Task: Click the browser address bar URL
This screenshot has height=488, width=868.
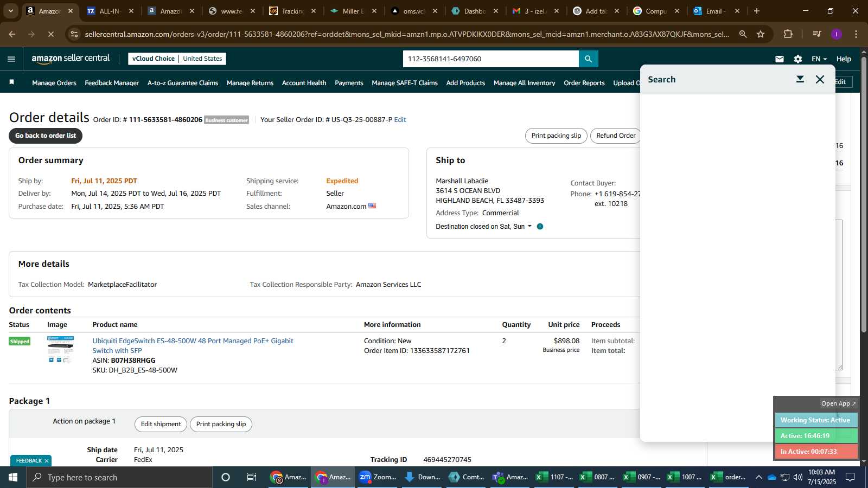Action: [x=407, y=34]
